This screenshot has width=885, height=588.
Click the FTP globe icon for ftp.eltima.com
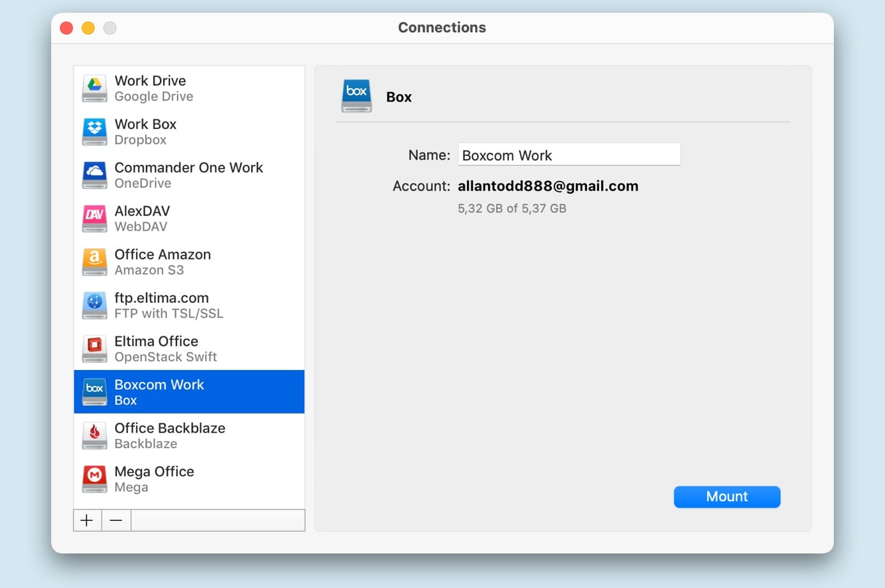click(x=95, y=306)
